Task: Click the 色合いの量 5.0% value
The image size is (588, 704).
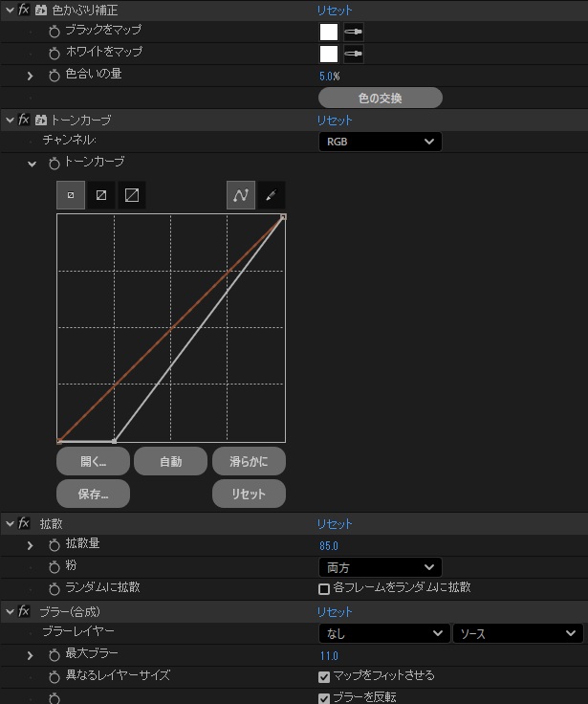Action: (329, 76)
